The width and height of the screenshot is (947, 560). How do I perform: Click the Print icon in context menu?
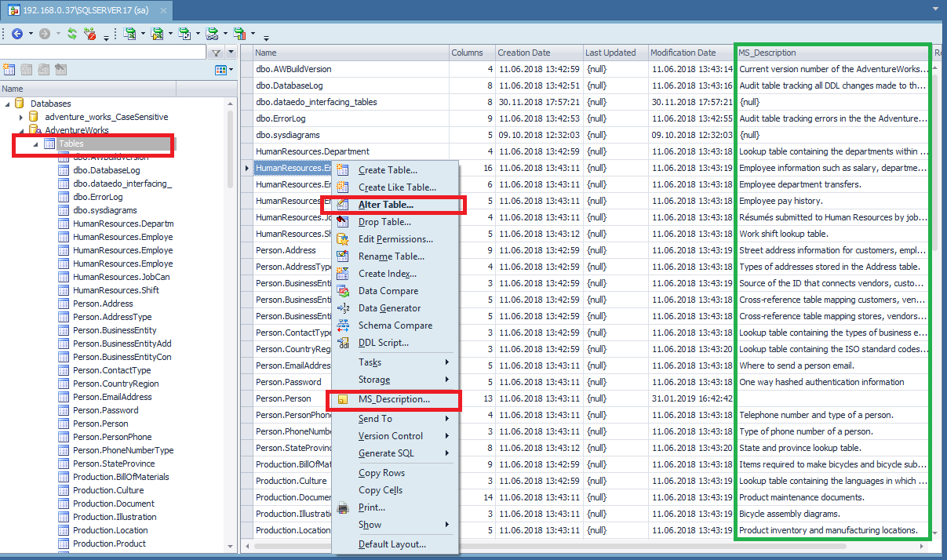tap(343, 507)
